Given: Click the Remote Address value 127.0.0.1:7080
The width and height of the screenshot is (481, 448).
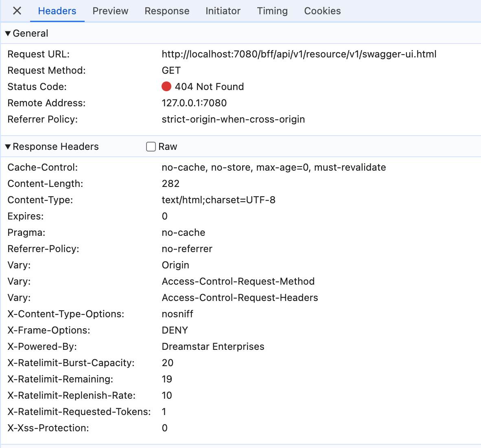Looking at the screenshot, I should coord(194,103).
